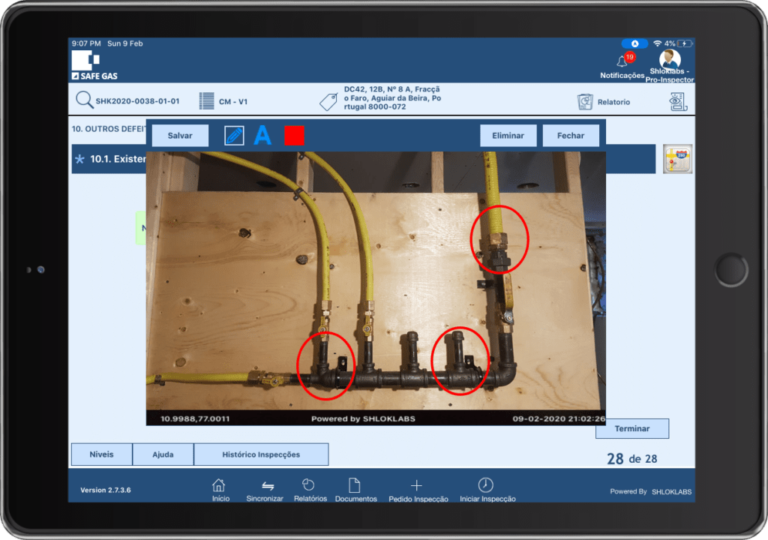Click the search magnifier for SHK2020-0038-01-01
768x540 pixels.
[x=84, y=100]
